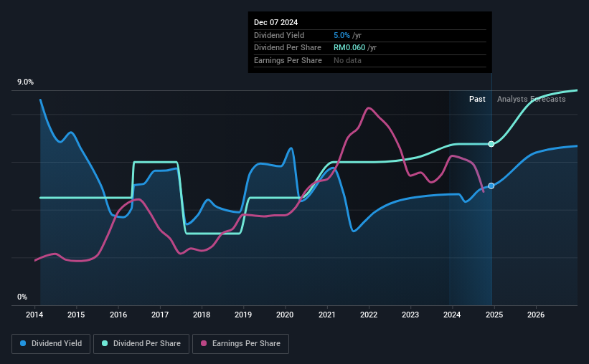Click the 2024 x-axis label

(452, 315)
